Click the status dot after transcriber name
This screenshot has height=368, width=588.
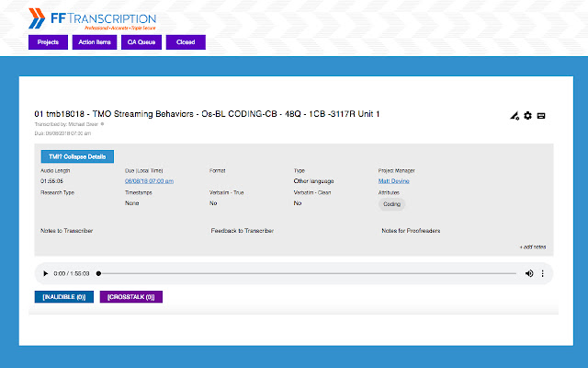click(102, 124)
